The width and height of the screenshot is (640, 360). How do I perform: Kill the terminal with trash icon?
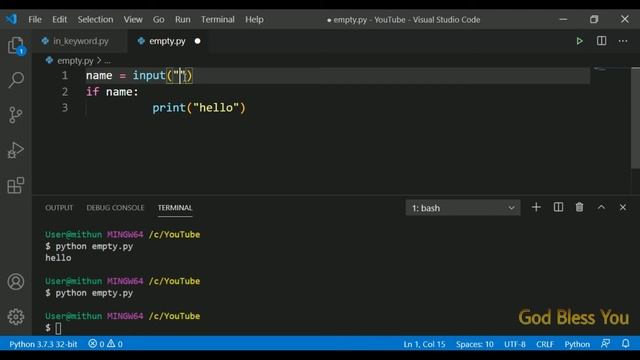point(579,207)
